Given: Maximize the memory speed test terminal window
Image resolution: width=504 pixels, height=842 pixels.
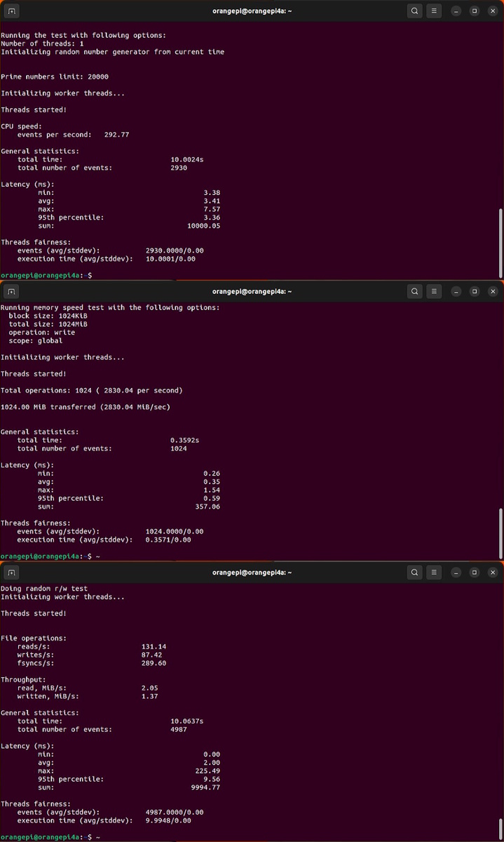Looking at the screenshot, I should click(474, 291).
